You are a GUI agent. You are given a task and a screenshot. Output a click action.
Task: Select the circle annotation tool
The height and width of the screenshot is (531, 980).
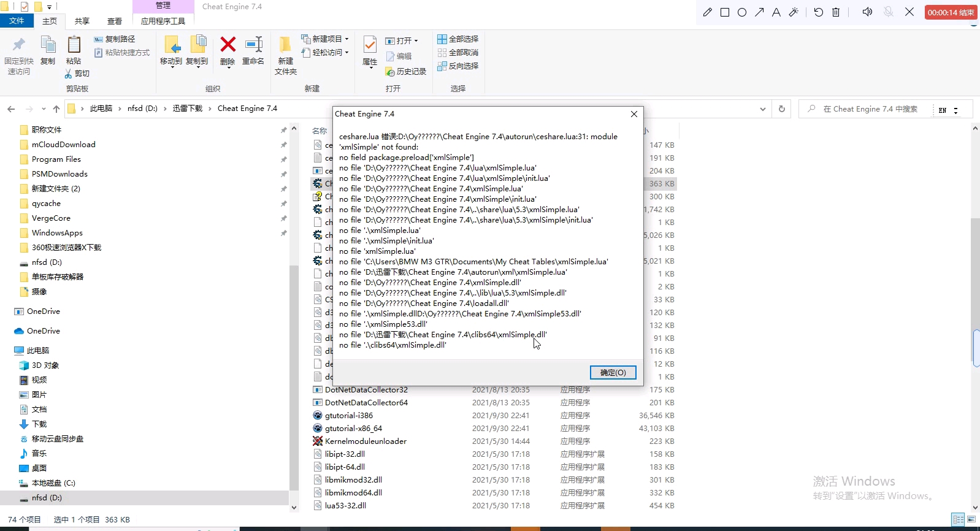coord(742,12)
